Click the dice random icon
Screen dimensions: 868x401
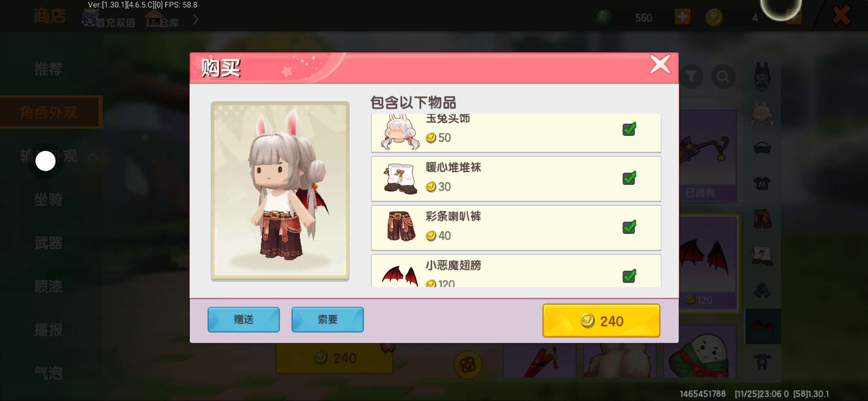468,365
